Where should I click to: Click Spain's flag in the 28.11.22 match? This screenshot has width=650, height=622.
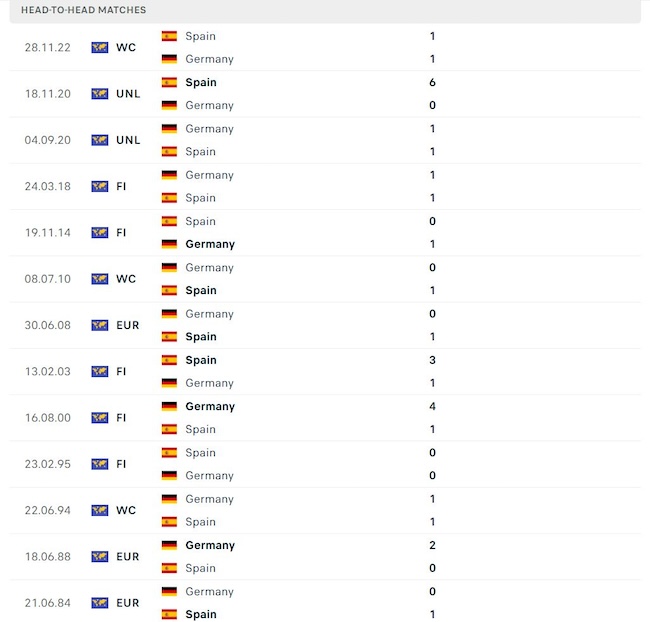click(169, 36)
